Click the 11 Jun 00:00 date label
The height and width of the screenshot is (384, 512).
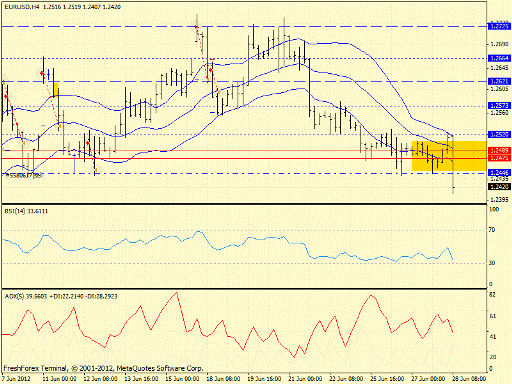(x=60, y=379)
